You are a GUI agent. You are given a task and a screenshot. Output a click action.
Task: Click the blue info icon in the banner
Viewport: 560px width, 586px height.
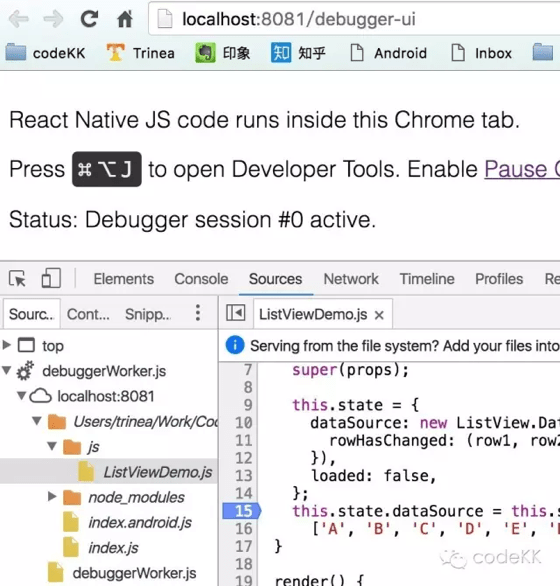coord(235,345)
